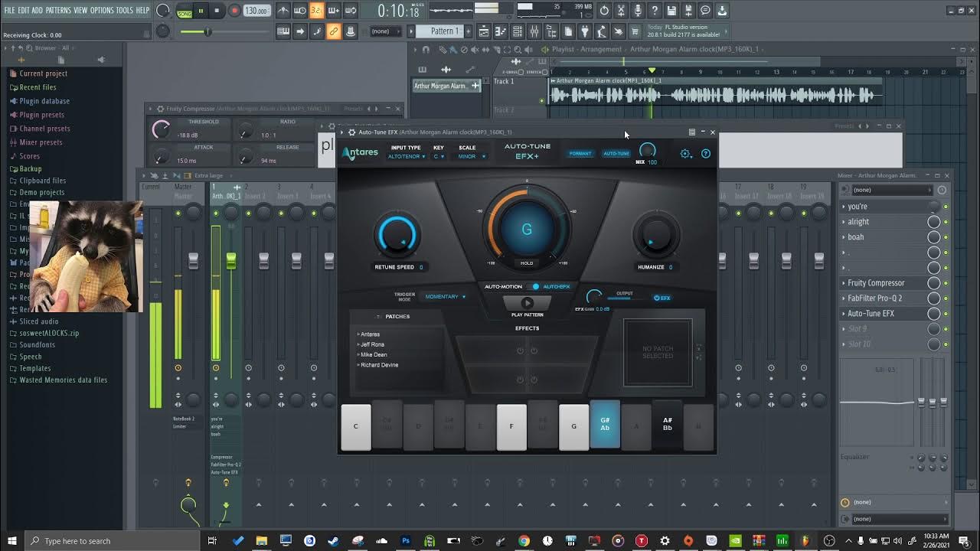
Task: Toggle Song/Pattern mode button
Action: [x=185, y=11]
